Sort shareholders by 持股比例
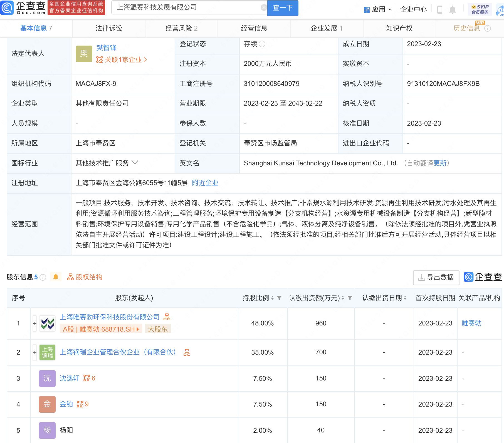The width and height of the screenshot is (504, 443). click(272, 298)
